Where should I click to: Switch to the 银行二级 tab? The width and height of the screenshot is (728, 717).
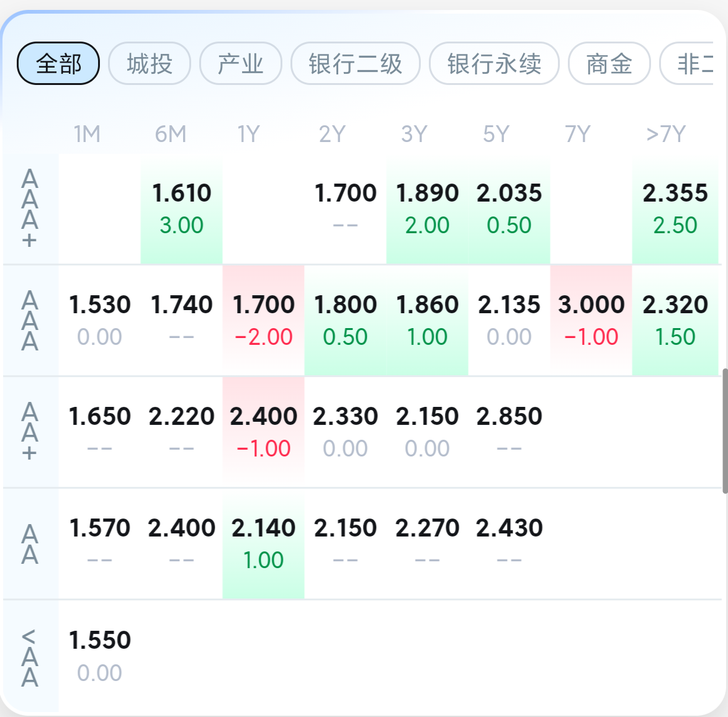pos(355,63)
